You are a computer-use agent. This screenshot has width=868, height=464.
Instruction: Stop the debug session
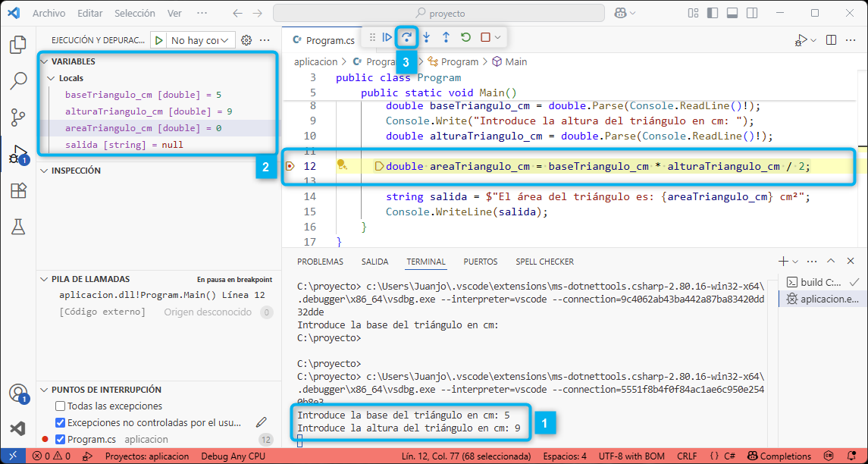pyautogui.click(x=485, y=37)
